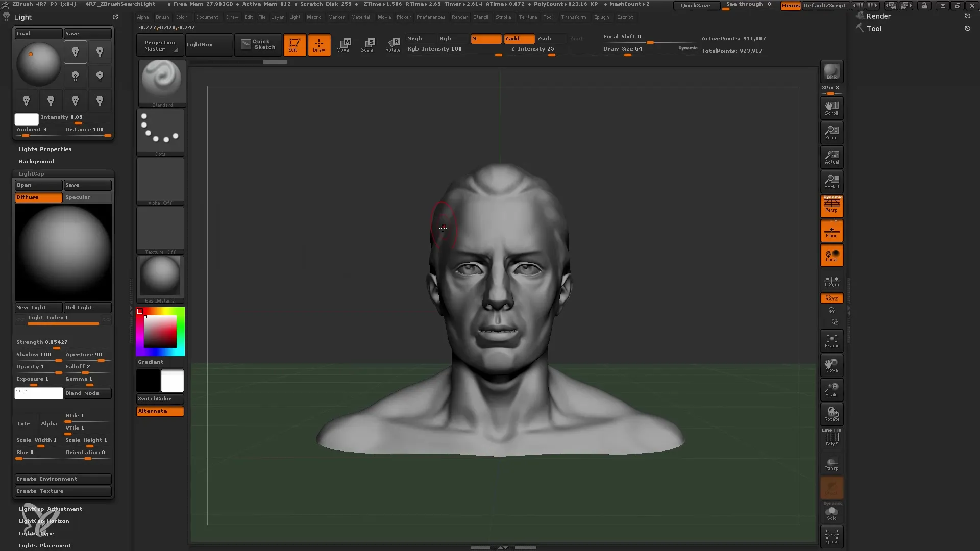The height and width of the screenshot is (551, 980).
Task: Expand the LightCap Adjustment section
Action: pos(51,509)
